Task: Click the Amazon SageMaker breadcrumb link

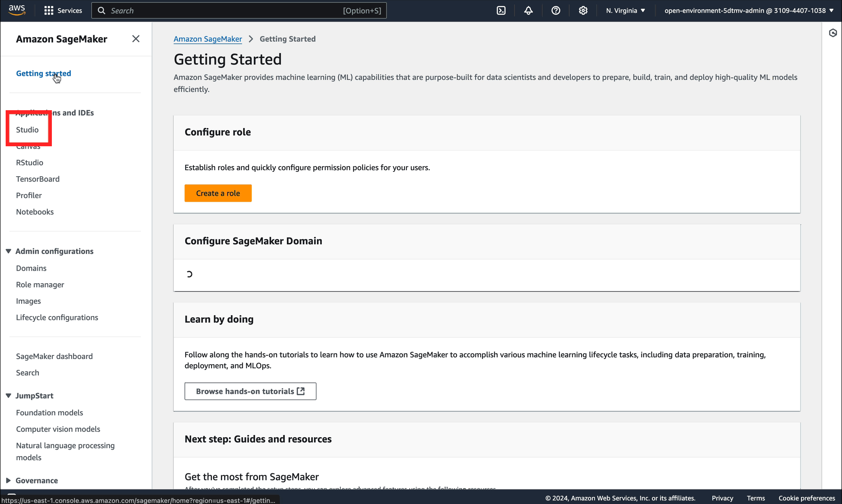Action: point(208,38)
